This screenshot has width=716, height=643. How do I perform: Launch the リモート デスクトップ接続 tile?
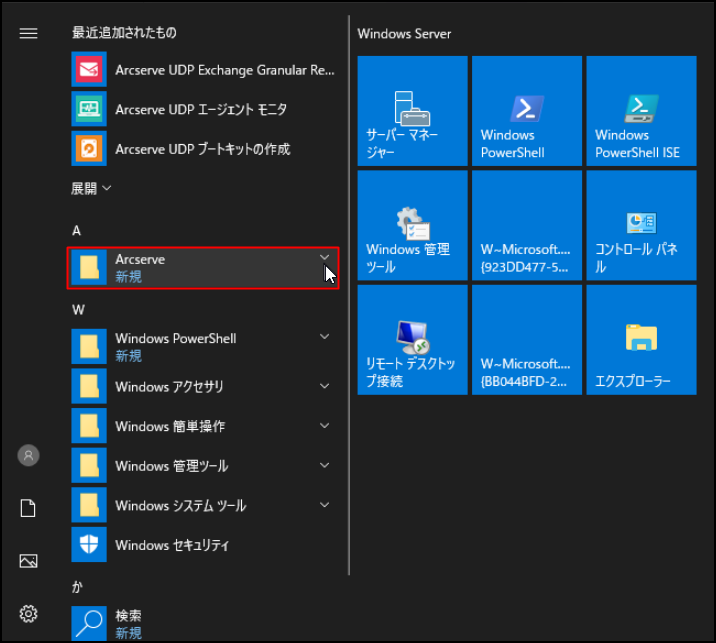[412, 340]
